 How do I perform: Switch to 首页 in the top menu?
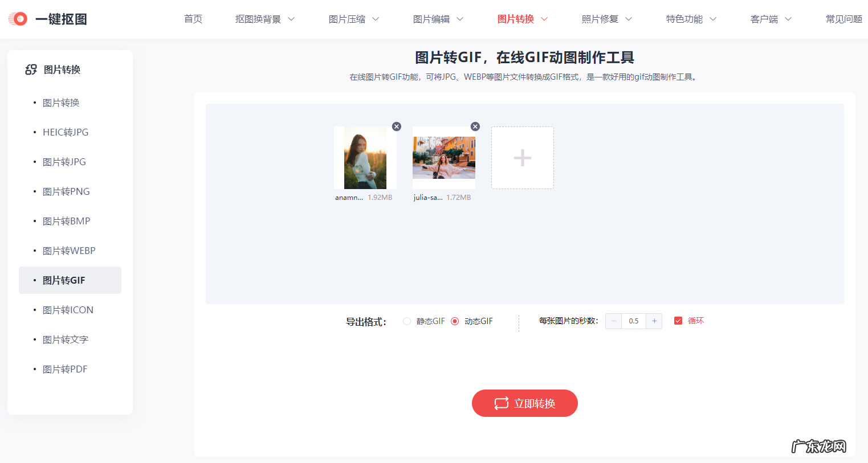point(193,18)
